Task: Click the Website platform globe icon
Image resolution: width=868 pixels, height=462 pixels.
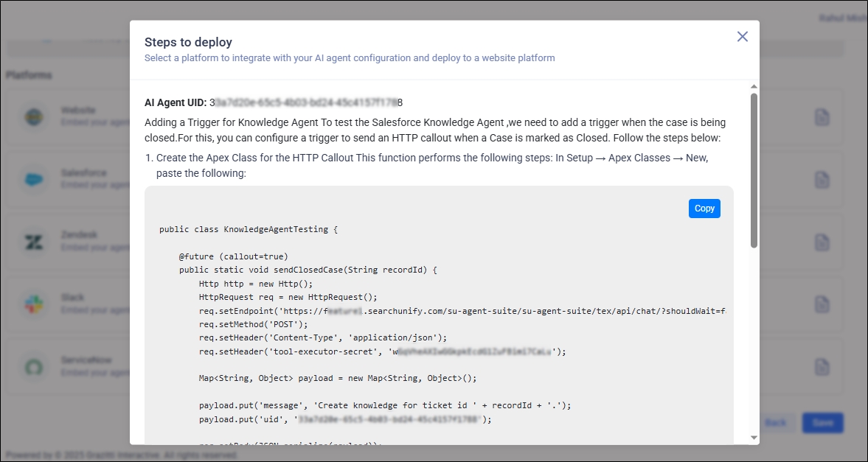Action: tap(35, 116)
